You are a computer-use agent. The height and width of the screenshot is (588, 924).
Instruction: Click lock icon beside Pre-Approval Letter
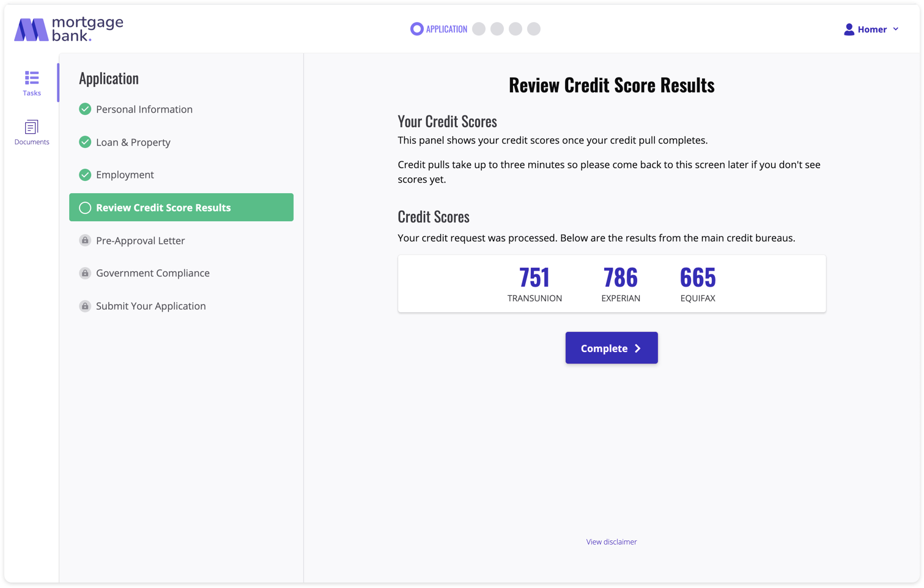point(85,240)
